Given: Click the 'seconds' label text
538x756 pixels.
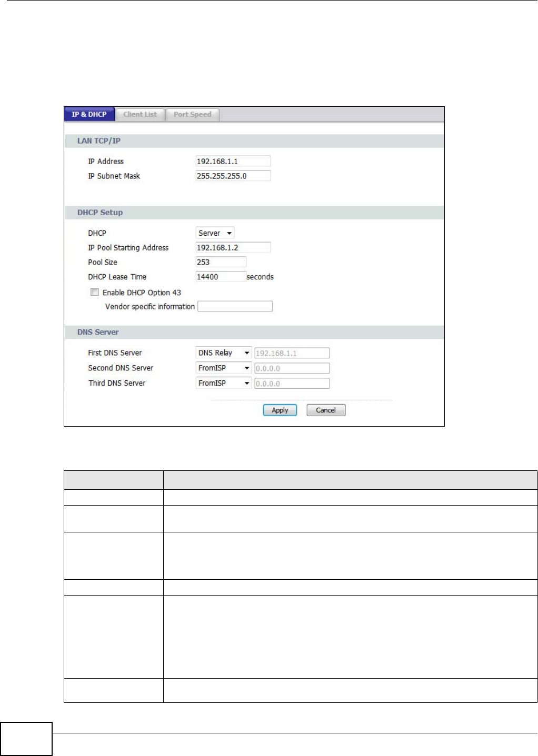Looking at the screenshot, I should [260, 277].
